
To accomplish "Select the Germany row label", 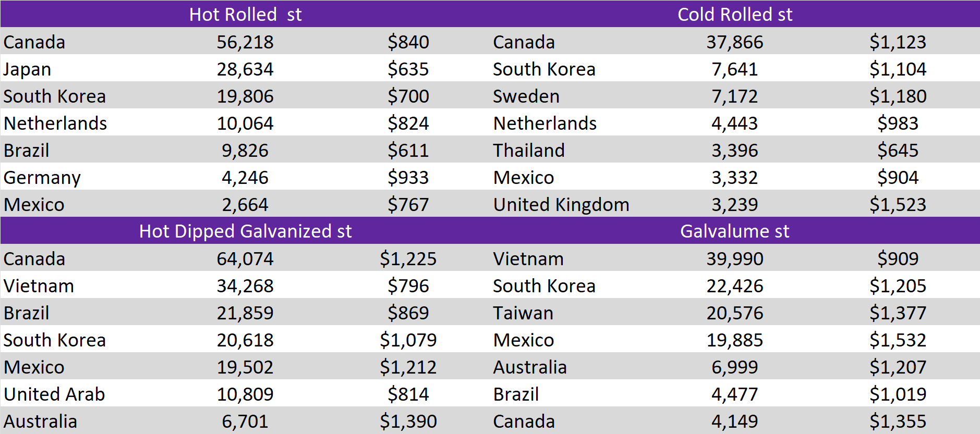I will [42, 178].
